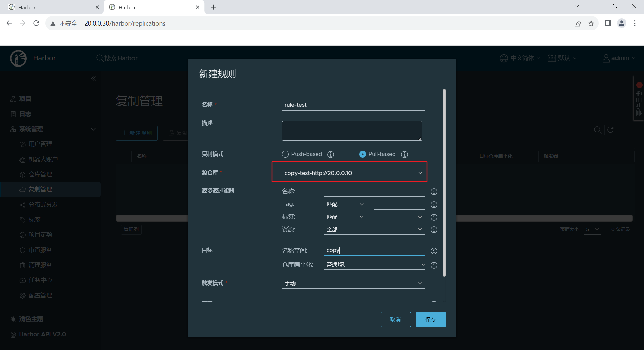Click the 取消 button
This screenshot has width=644, height=350.
[x=395, y=319]
